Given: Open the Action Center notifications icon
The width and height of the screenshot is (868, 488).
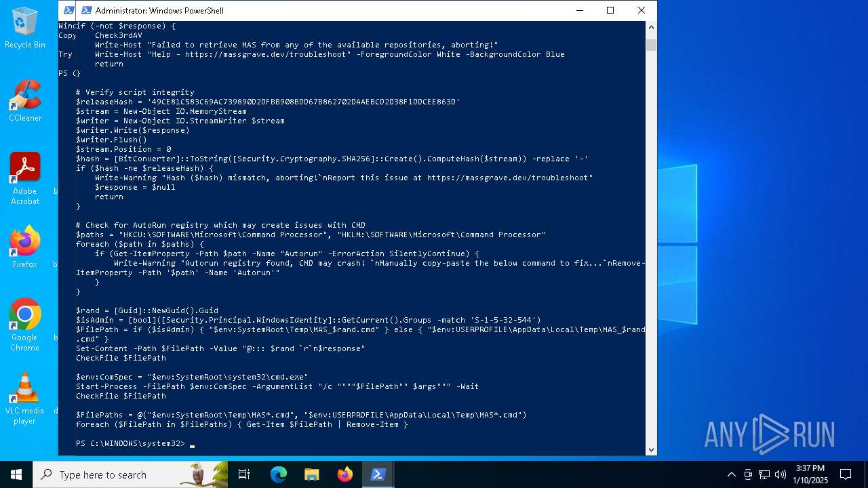Looking at the screenshot, I should click(846, 474).
